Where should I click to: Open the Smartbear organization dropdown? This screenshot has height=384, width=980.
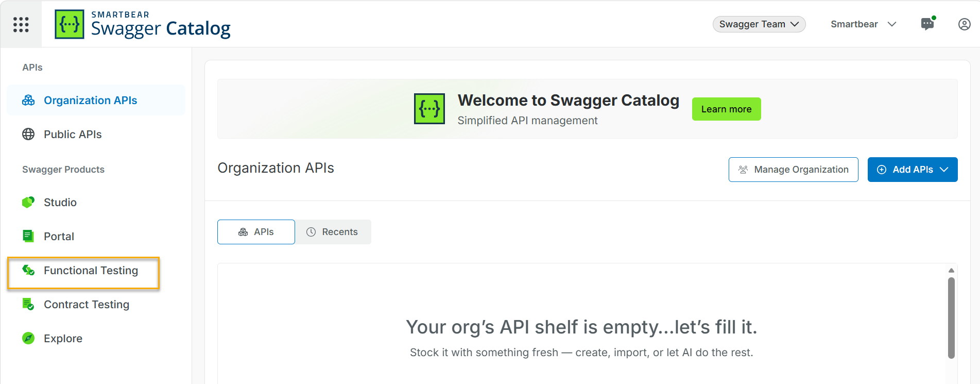click(864, 24)
